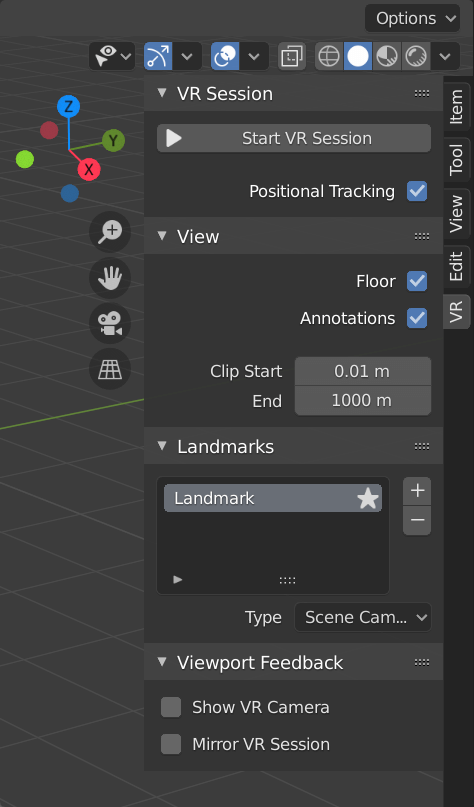Open the Tool sidebar tab
474x807 pixels.
point(456,160)
